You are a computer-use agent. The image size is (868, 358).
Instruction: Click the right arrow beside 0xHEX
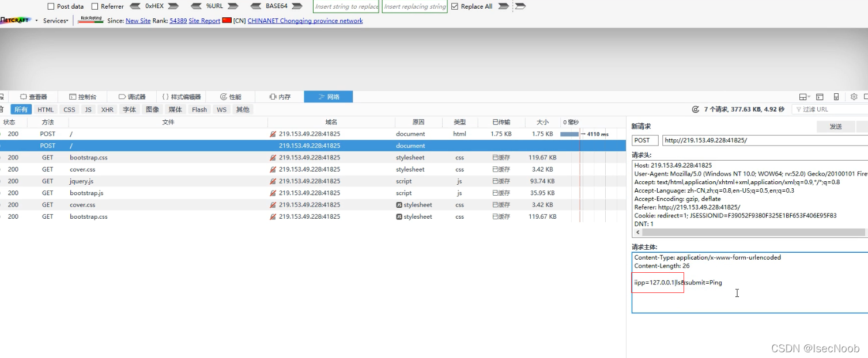(173, 6)
